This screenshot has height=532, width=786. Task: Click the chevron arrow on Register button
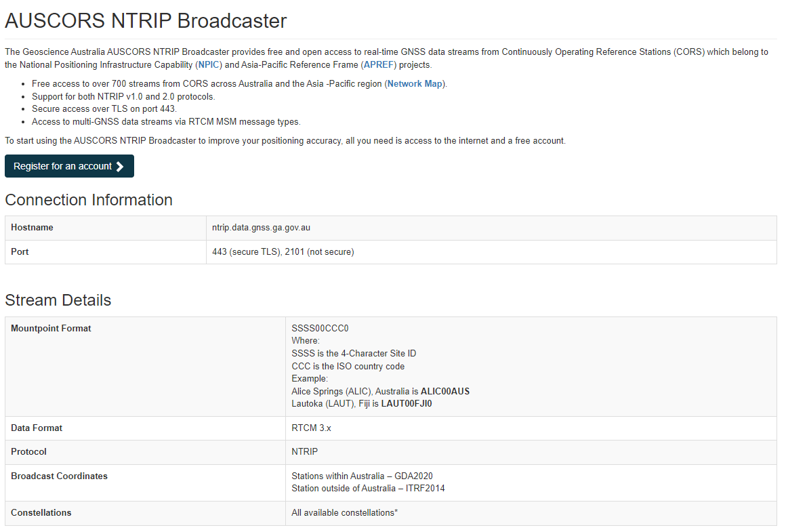tap(120, 167)
